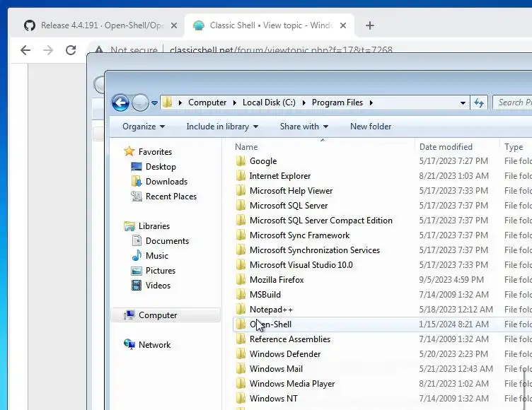The height and width of the screenshot is (410, 532).
Task: Click the Notepad++ folder icon
Action: click(241, 310)
